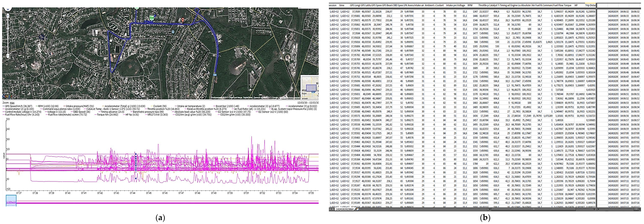Screen dimensions: 644x224
Task: Click the max zoom link
Action: click(x=12, y=103)
